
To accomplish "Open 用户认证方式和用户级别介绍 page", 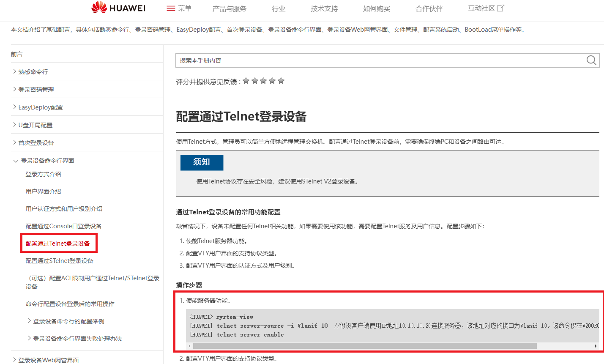I will pos(64,209).
